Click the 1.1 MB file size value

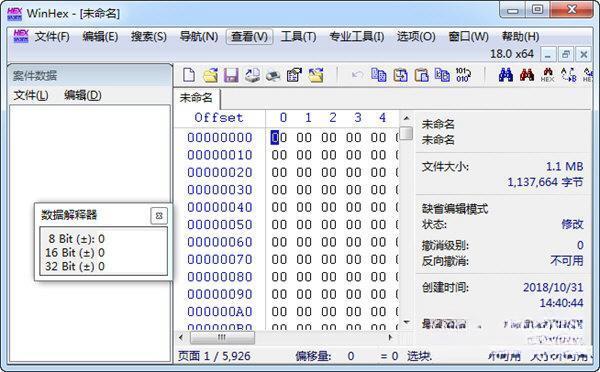(564, 166)
